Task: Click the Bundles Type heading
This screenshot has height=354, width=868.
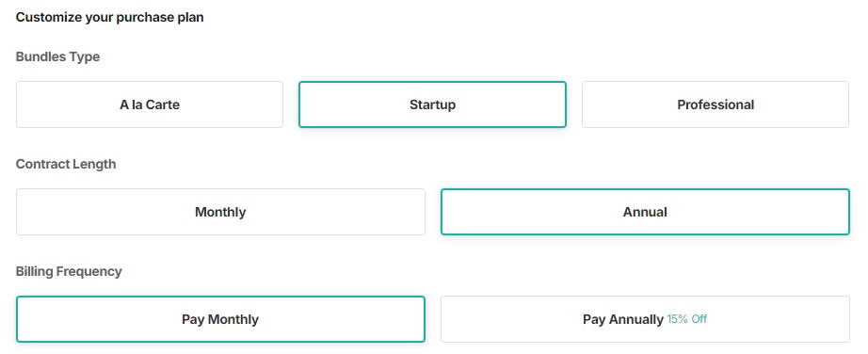Action: 57,56
